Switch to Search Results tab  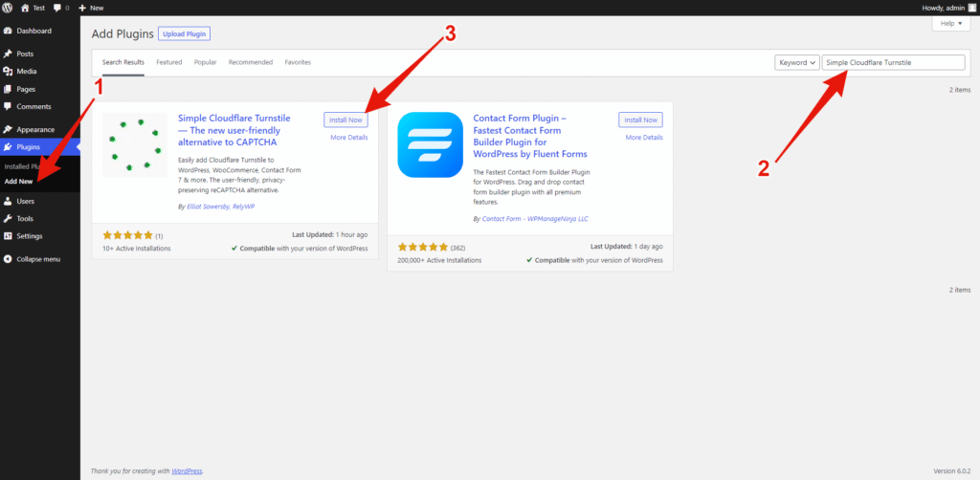click(x=123, y=62)
